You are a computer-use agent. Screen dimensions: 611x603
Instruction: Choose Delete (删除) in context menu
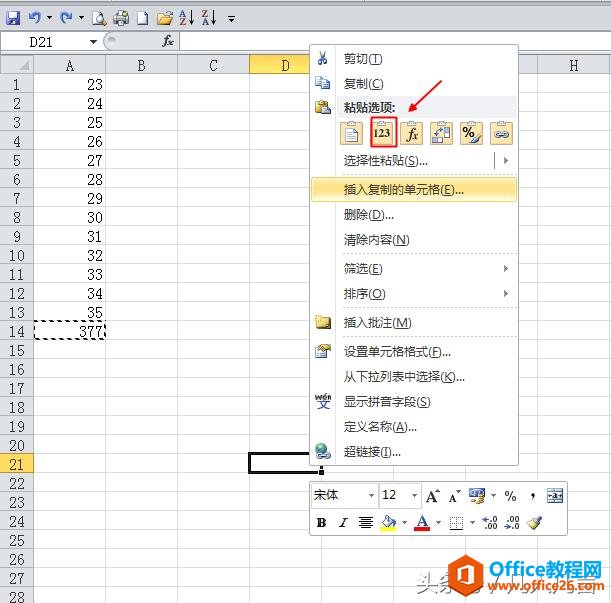click(415, 215)
